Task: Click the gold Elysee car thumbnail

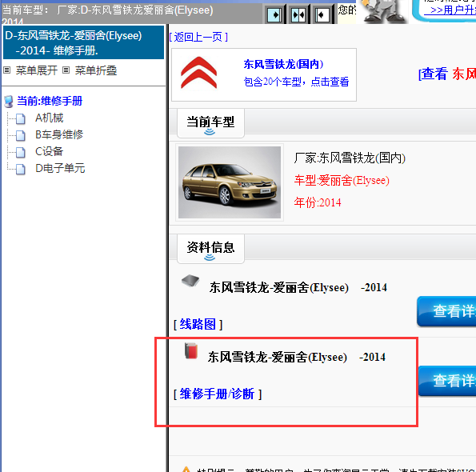Action: point(230,182)
